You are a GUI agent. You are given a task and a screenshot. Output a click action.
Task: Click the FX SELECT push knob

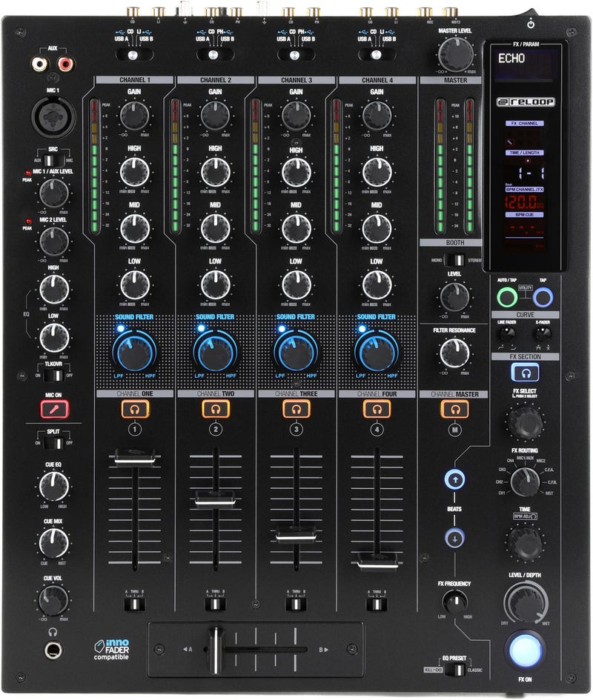[x=525, y=421]
